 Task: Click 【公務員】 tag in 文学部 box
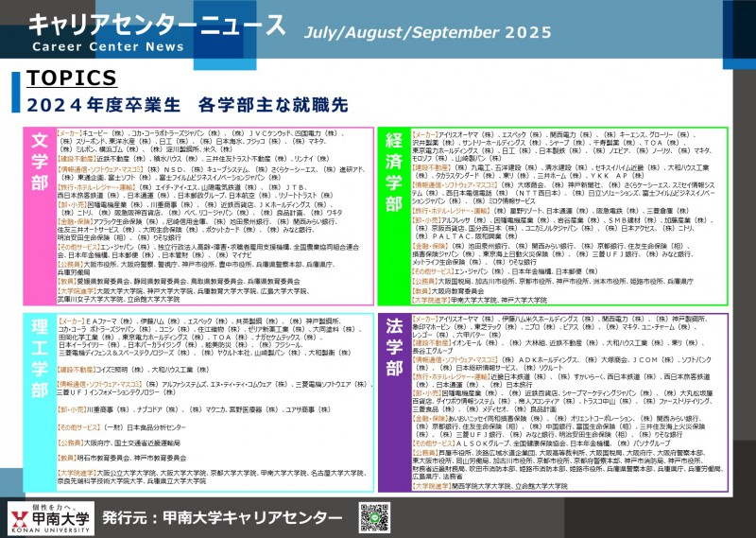click(70, 265)
